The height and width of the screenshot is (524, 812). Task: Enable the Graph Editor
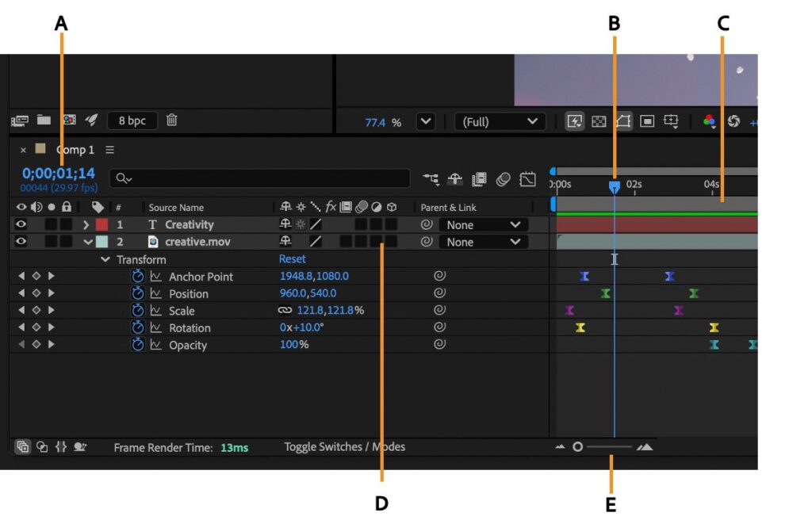527,178
